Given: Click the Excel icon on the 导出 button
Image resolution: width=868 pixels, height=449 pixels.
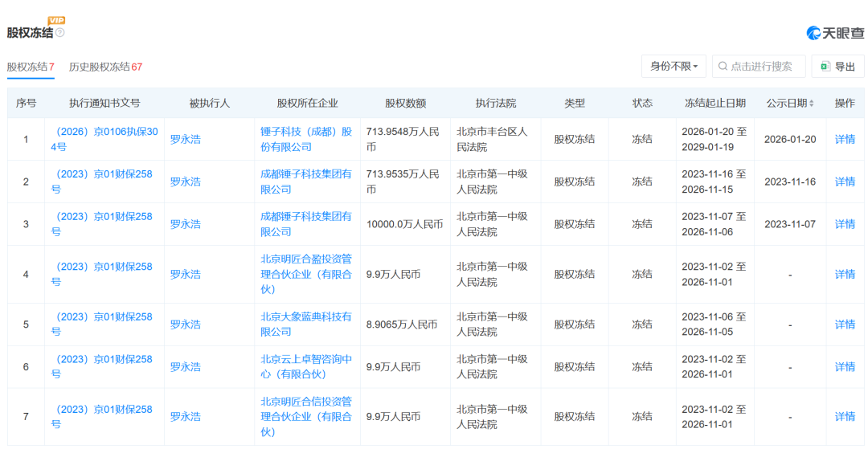Looking at the screenshot, I should point(825,67).
